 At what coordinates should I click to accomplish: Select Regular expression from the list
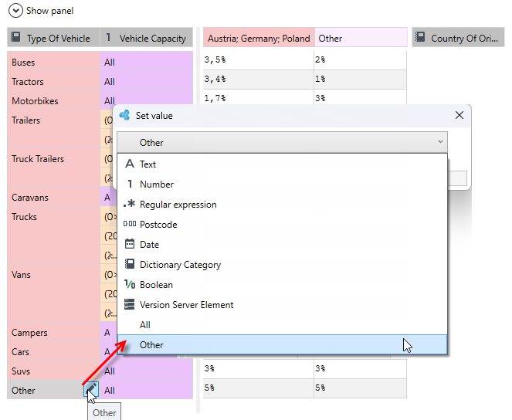tap(282, 205)
